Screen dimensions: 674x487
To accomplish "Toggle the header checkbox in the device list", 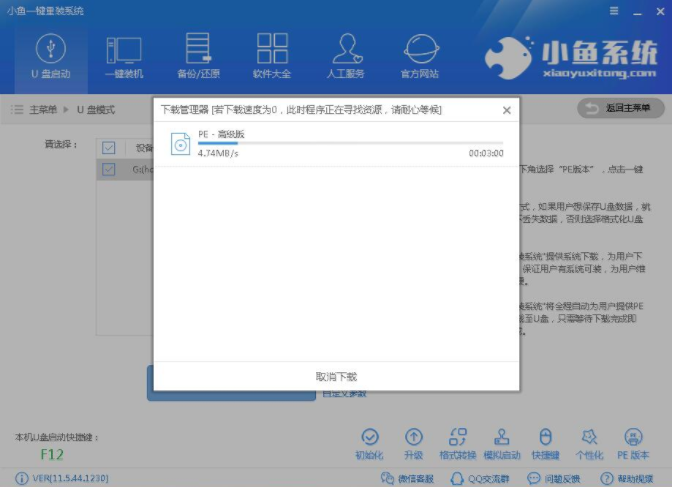I will click(109, 148).
